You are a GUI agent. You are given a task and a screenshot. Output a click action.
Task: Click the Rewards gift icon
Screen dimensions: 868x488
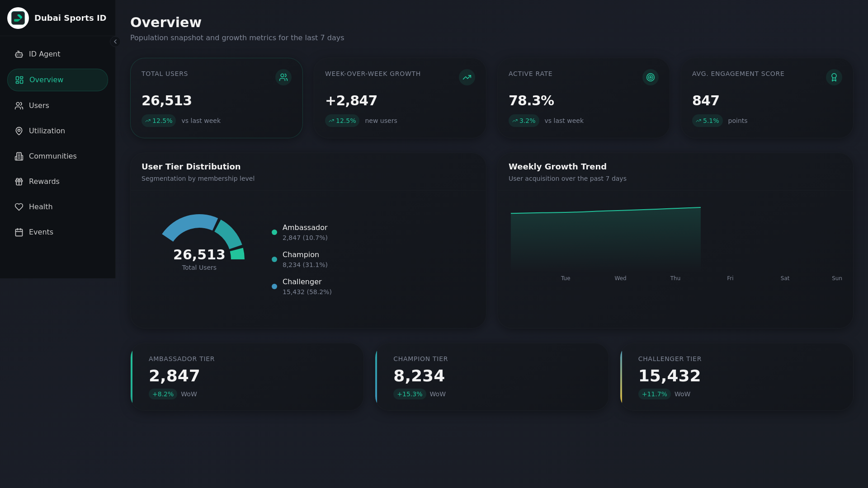click(x=19, y=182)
